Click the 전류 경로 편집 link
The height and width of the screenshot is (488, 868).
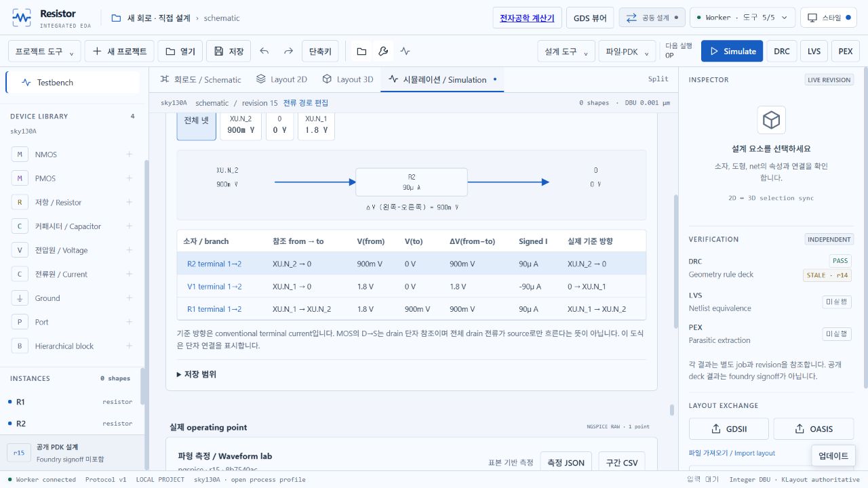(306, 103)
